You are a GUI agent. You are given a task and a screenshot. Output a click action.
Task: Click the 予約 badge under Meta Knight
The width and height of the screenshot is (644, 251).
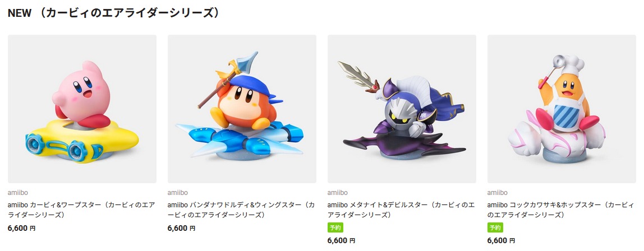point(335,227)
